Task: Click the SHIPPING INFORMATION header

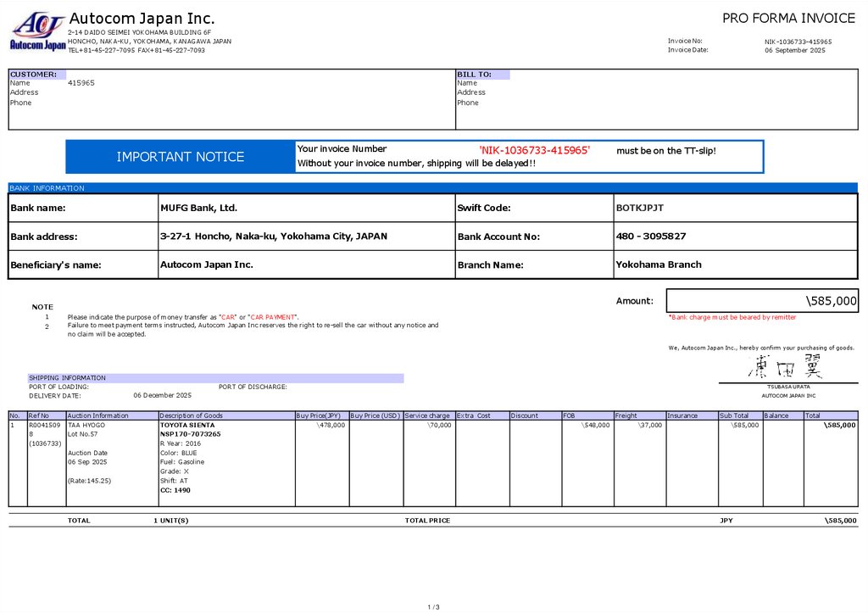Action: point(67,378)
